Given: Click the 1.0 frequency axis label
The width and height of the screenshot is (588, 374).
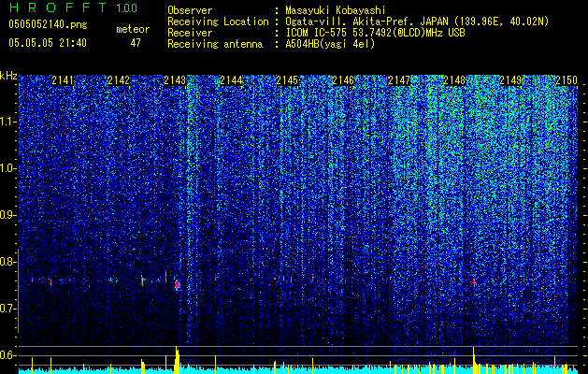Looking at the screenshot, I should 8,168.
